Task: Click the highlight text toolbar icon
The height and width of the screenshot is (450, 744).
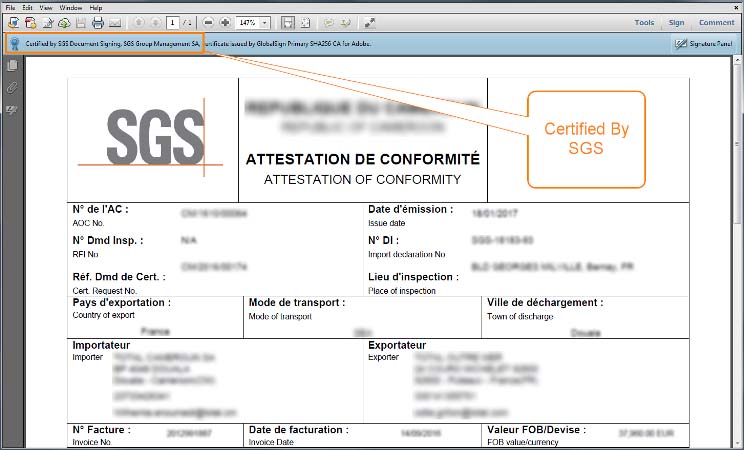Action: pos(345,22)
